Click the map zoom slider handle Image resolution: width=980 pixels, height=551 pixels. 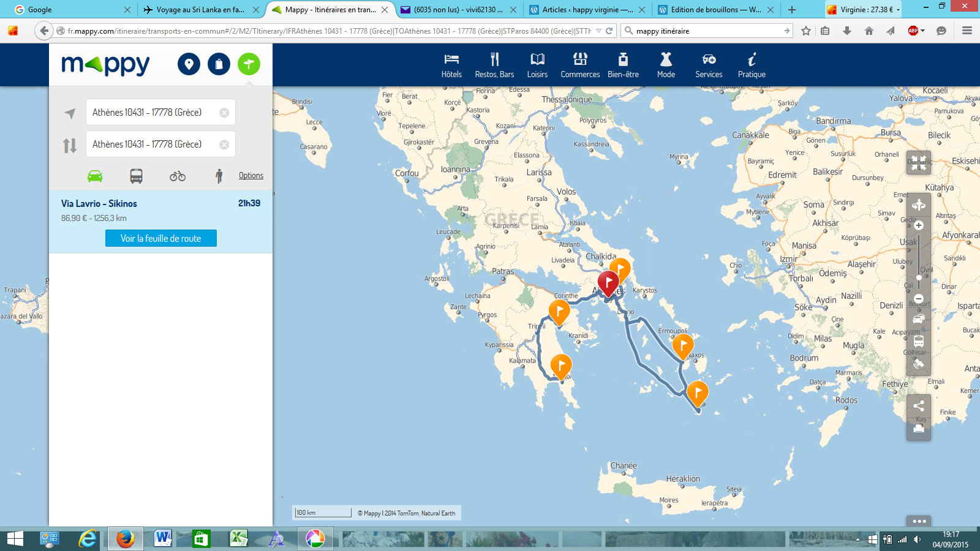point(918,277)
